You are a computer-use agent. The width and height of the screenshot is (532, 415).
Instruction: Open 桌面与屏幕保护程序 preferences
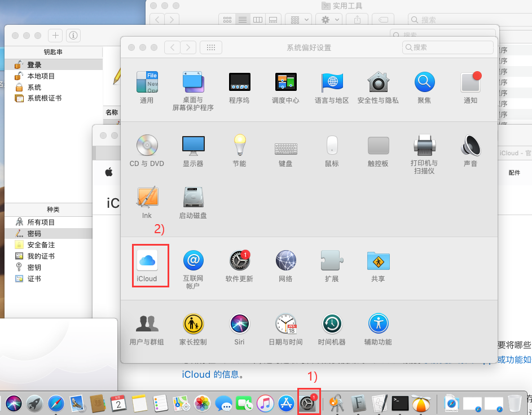coord(193,91)
